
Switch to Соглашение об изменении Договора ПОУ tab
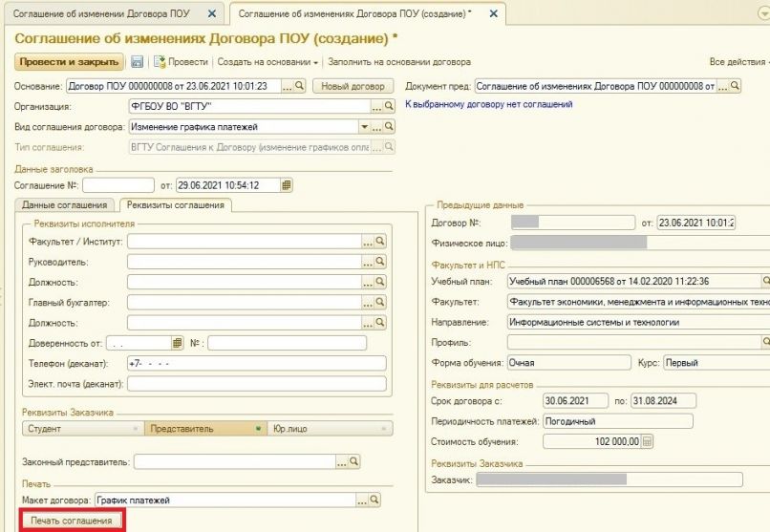click(101, 13)
